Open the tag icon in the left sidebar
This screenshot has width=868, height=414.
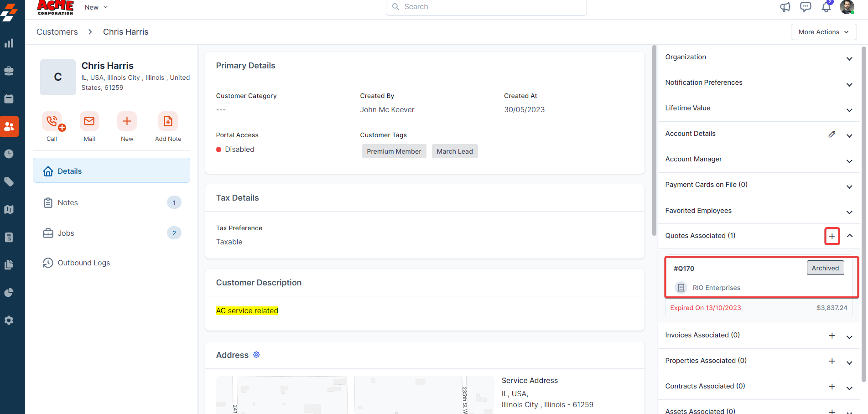coord(9,182)
